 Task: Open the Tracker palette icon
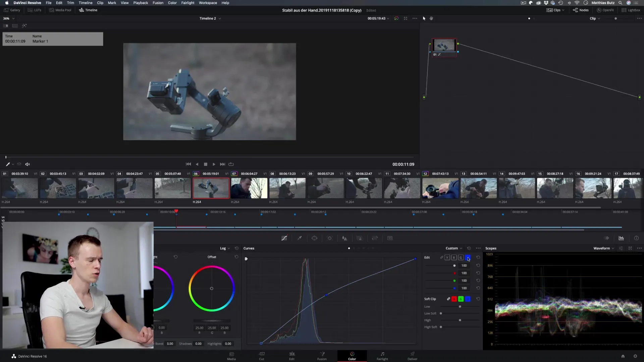(330, 238)
